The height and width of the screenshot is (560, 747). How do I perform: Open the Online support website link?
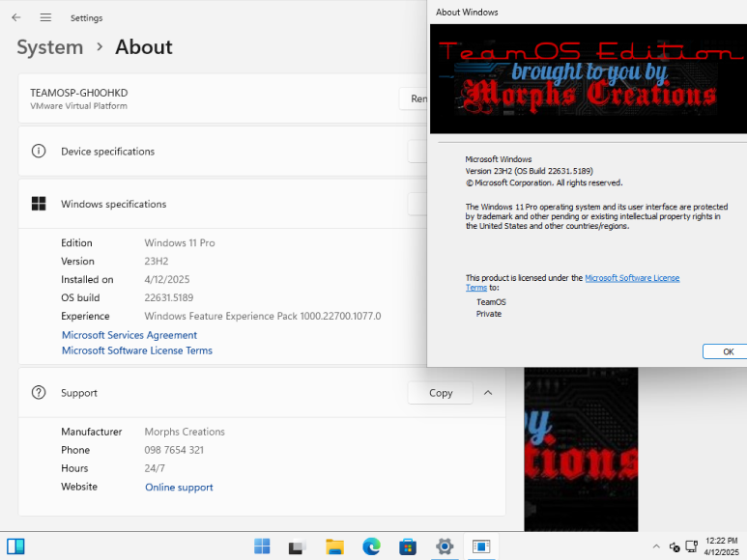click(179, 488)
